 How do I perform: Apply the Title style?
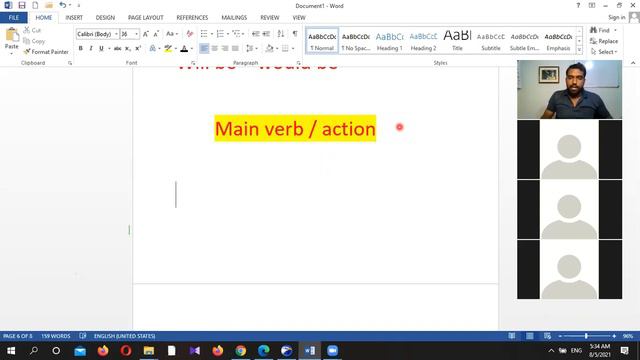click(x=457, y=41)
